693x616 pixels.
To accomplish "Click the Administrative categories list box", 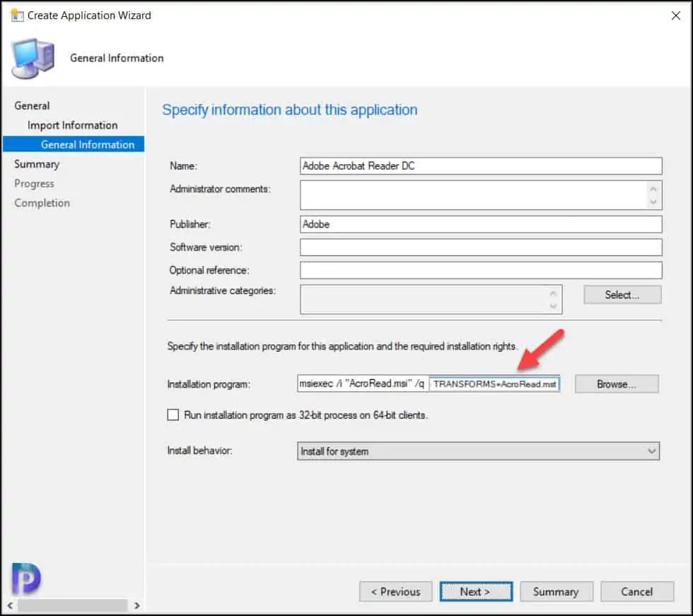I will pos(431,299).
